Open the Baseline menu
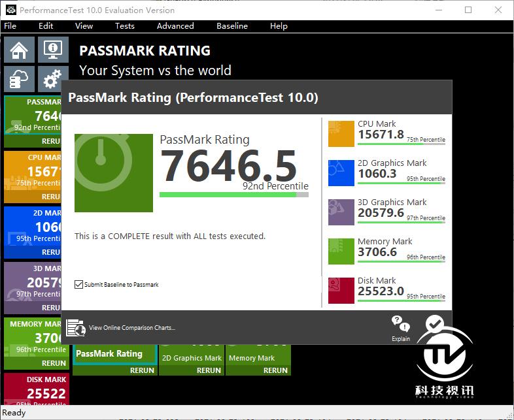This screenshot has width=514, height=420. pos(232,26)
